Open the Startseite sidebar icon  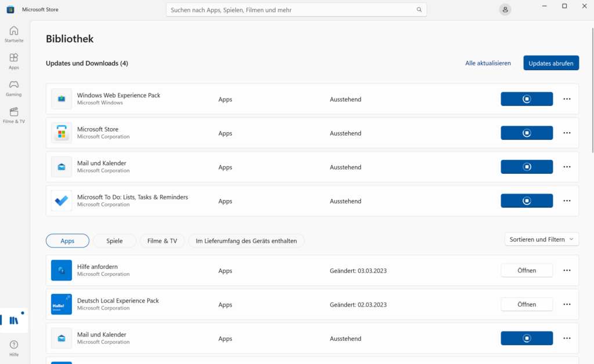coord(13,34)
